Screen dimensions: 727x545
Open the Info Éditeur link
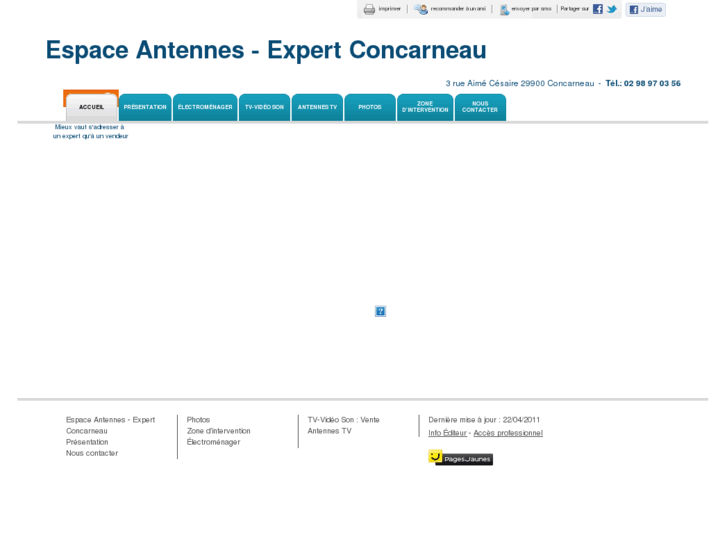coord(447,433)
